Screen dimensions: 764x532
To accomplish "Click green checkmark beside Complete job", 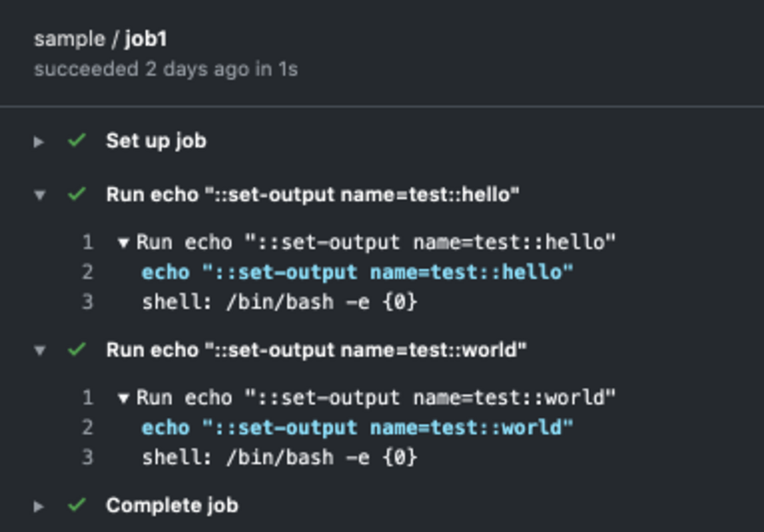I will (x=77, y=505).
